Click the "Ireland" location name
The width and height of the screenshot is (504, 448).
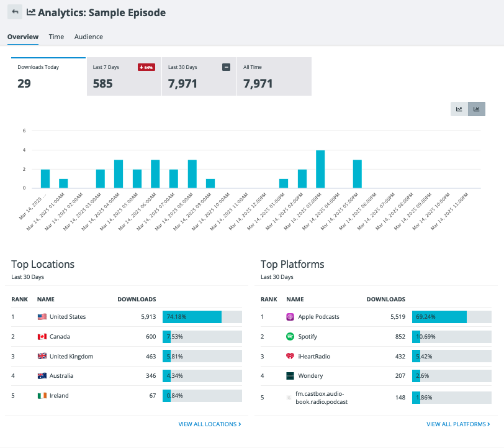tap(59, 396)
